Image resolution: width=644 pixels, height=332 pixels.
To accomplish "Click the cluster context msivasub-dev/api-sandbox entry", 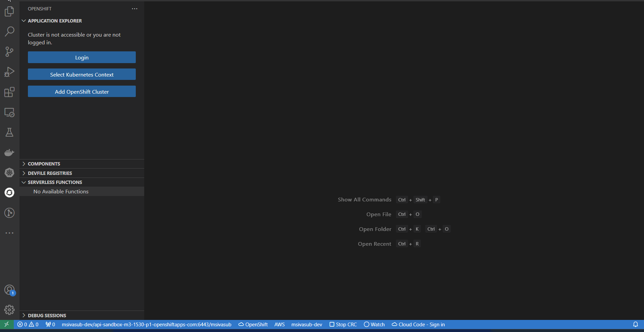I will [x=147, y=324].
